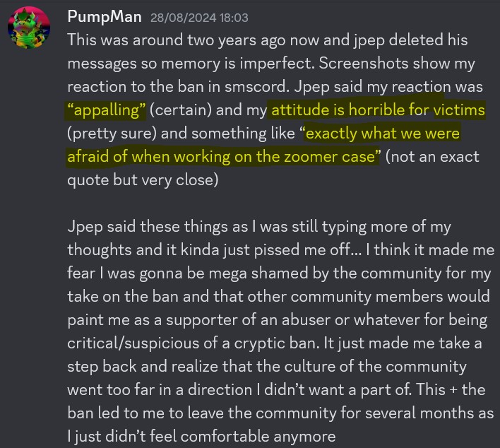Click highlighted text ending in "zoomer case"
This screenshot has width=500, height=448.
point(222,157)
